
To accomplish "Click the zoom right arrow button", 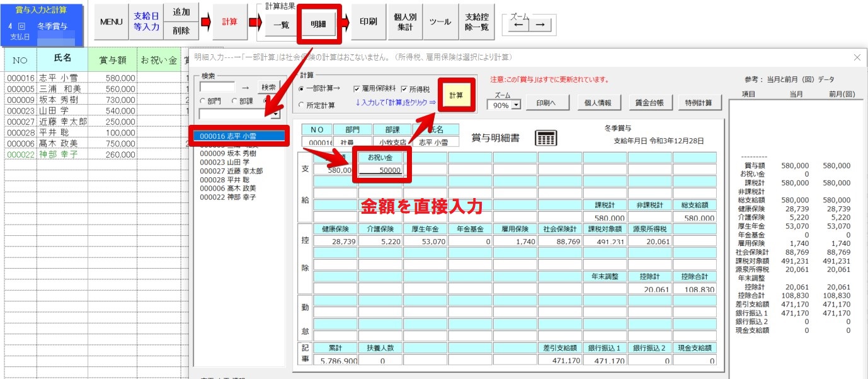I will 539,25.
